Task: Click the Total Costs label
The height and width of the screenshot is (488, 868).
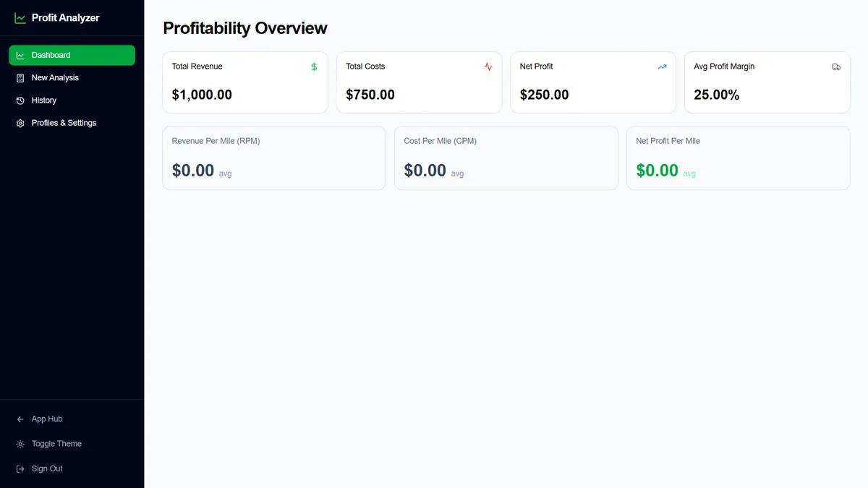Action: tap(365, 67)
